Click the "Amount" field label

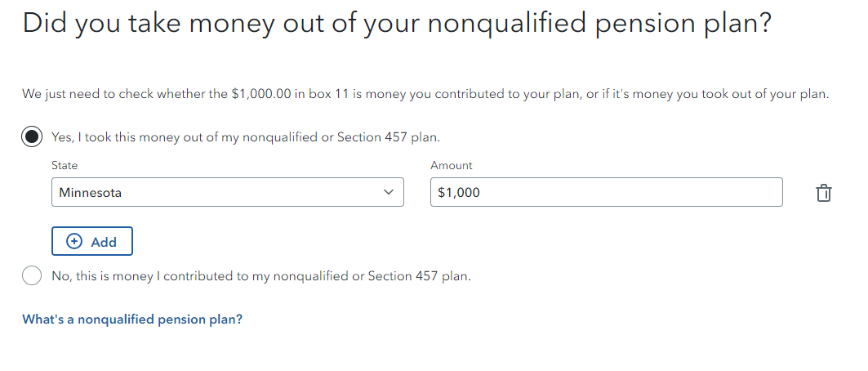pyautogui.click(x=452, y=166)
